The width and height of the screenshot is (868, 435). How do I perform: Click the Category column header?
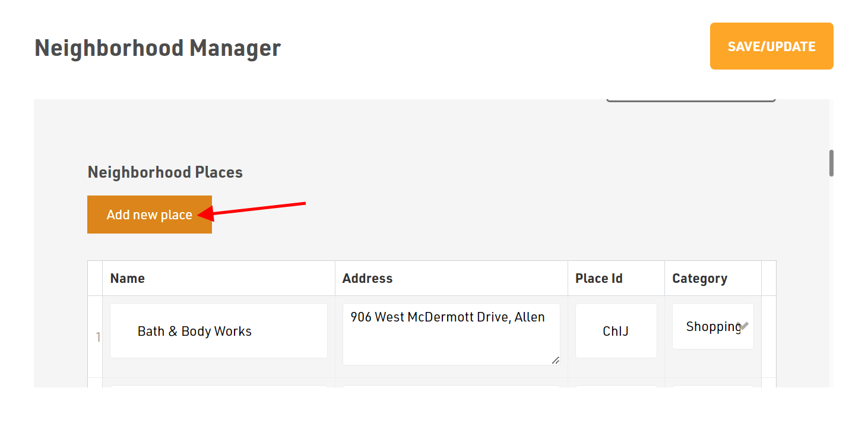pyautogui.click(x=713, y=278)
